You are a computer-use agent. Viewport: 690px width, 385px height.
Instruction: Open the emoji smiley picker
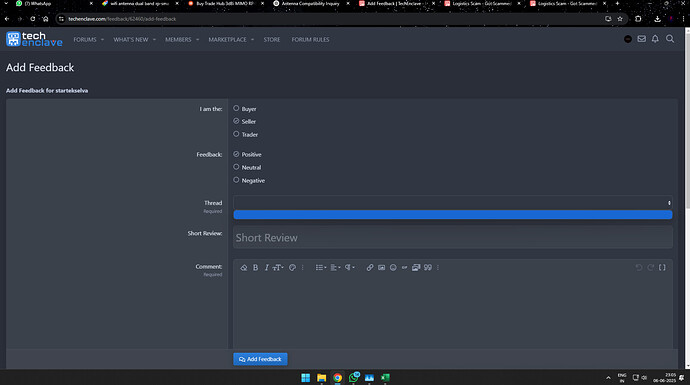click(x=393, y=268)
